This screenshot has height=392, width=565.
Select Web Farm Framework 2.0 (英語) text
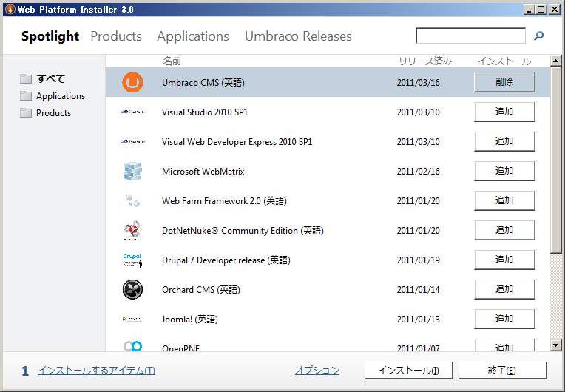coord(225,201)
